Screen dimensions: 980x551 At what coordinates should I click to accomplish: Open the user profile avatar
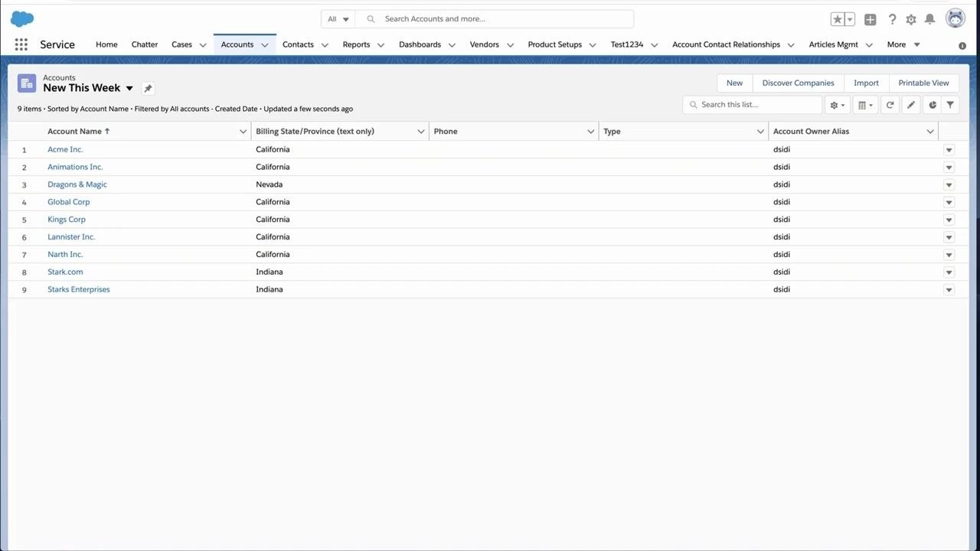click(x=955, y=19)
